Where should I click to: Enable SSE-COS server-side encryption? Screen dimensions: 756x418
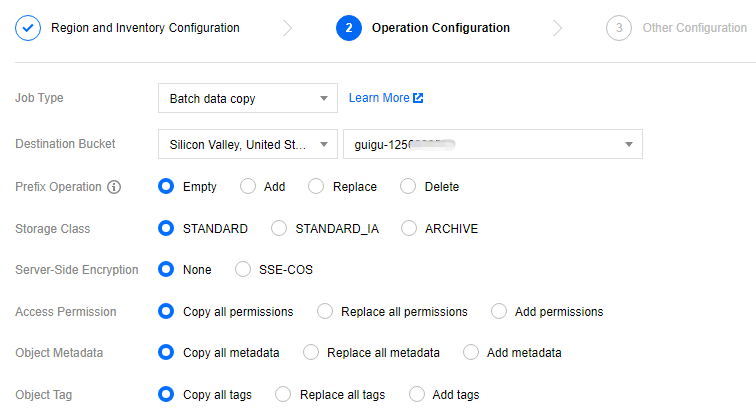[x=242, y=270]
